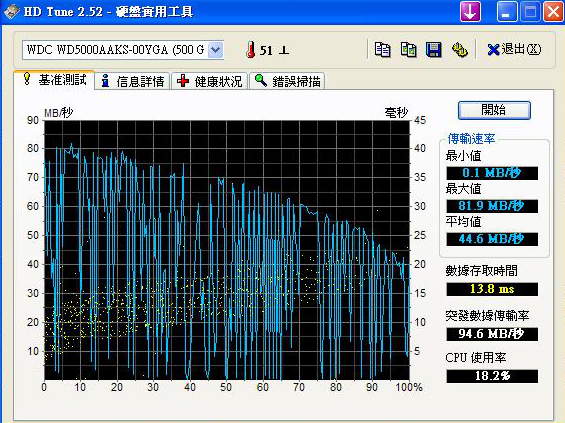Select the maximum value 81.9 MB/秒

[x=492, y=206]
